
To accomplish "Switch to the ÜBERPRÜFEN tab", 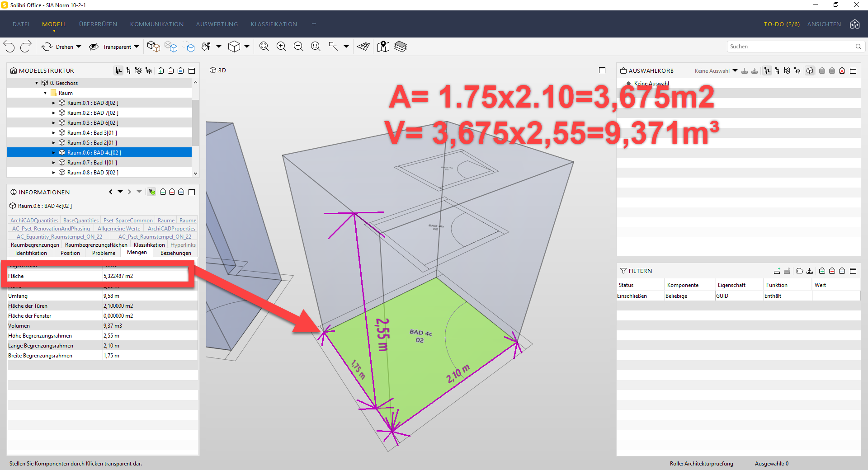I will pos(98,24).
